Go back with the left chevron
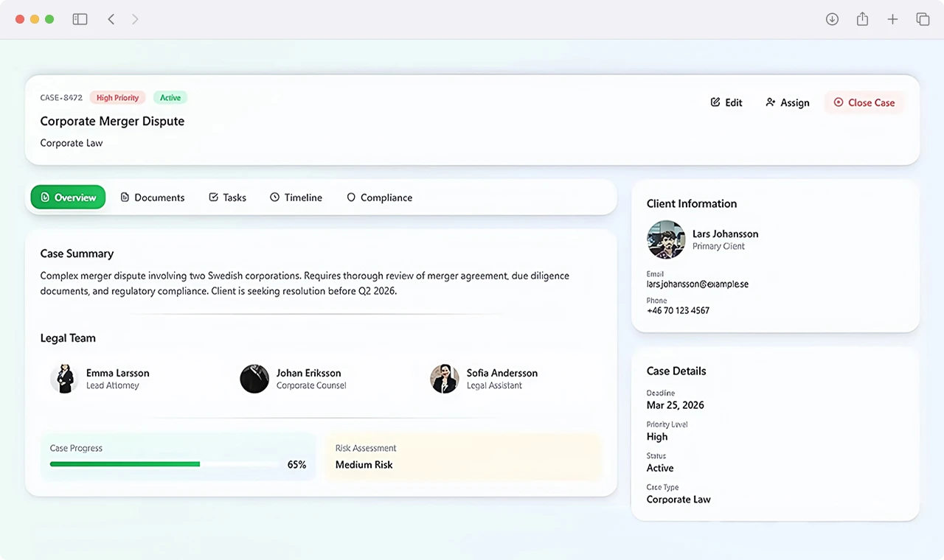Image resolution: width=944 pixels, height=560 pixels. (111, 19)
